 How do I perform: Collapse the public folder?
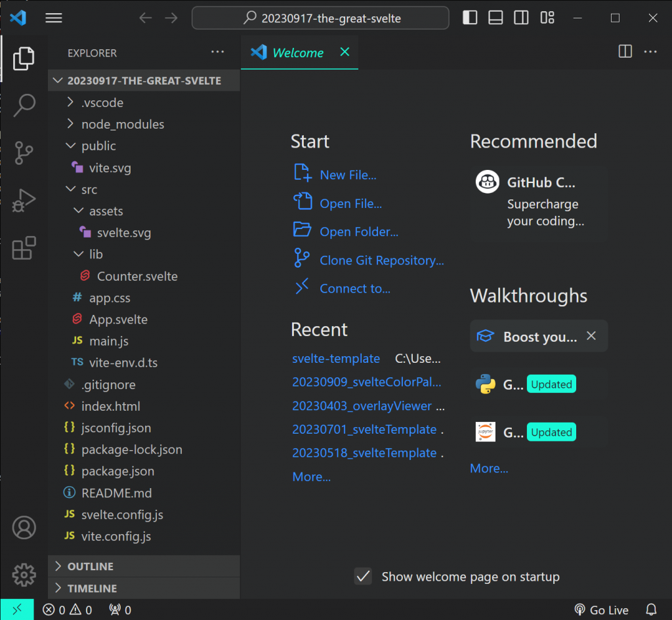point(144,146)
